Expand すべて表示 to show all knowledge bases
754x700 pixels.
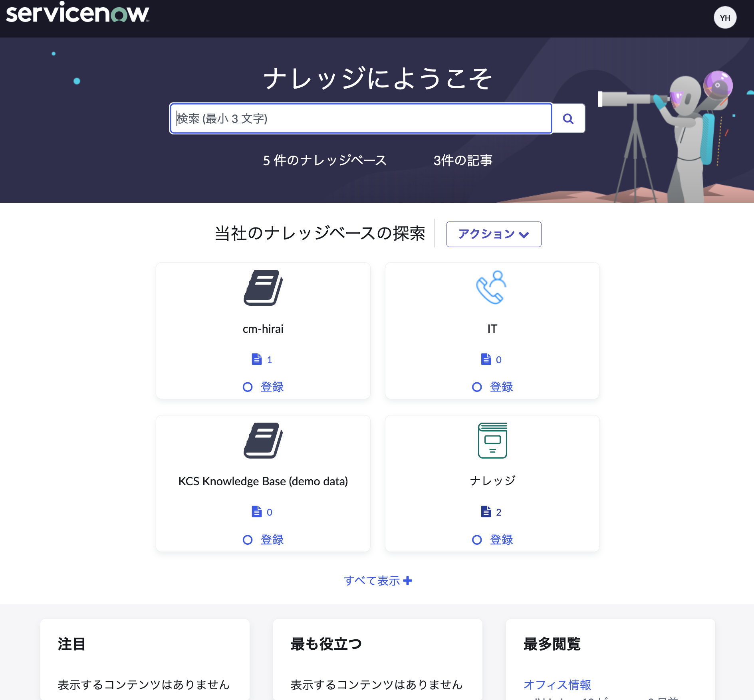click(x=378, y=581)
